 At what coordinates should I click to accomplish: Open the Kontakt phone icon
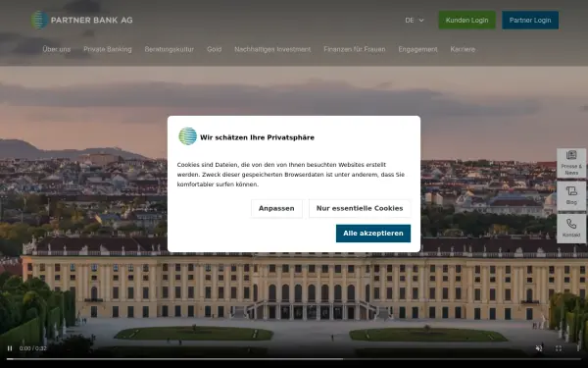tap(571, 229)
